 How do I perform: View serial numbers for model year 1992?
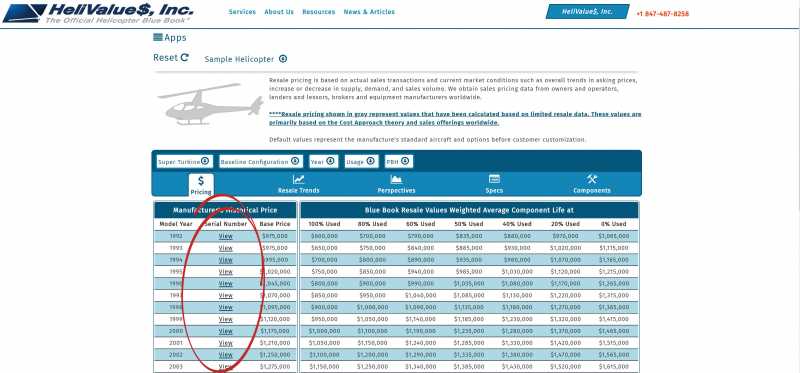pyautogui.click(x=226, y=236)
